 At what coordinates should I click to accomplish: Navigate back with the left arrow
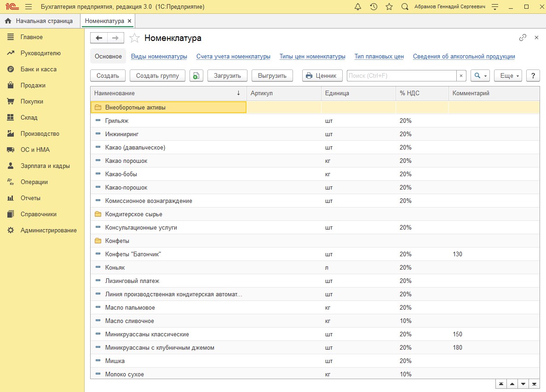pos(99,38)
